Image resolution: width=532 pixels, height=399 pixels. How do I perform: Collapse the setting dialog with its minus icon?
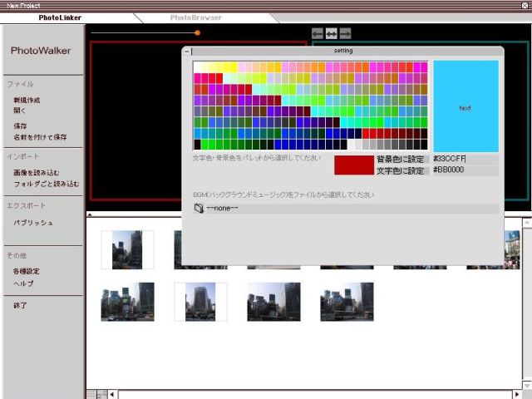(x=187, y=51)
